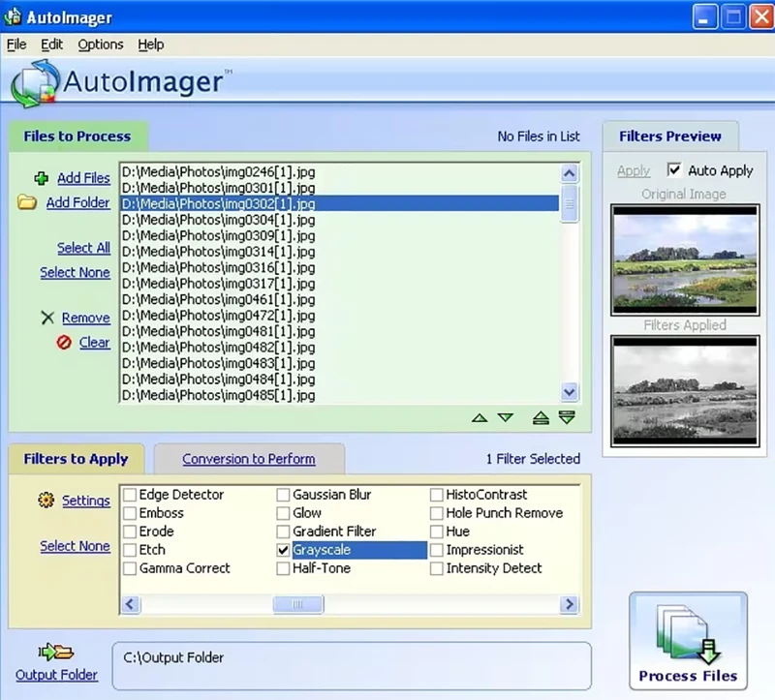Select file img0485[1].jpg in list
Screen dimensions: 775x700
coord(340,395)
